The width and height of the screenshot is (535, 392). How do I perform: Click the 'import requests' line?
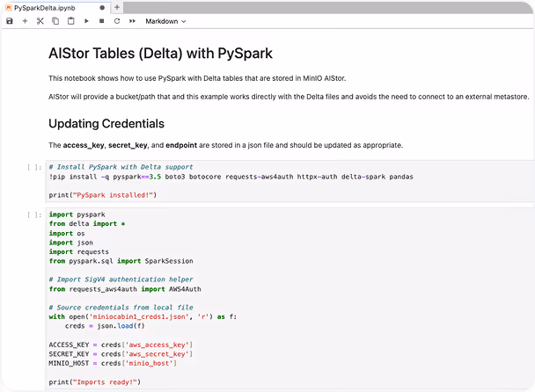(x=79, y=251)
